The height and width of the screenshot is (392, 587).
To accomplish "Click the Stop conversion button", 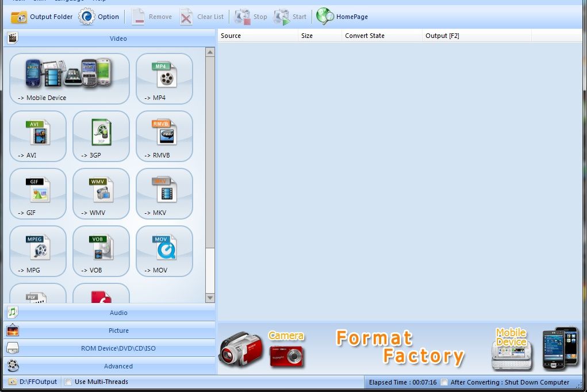I will 251,17.
